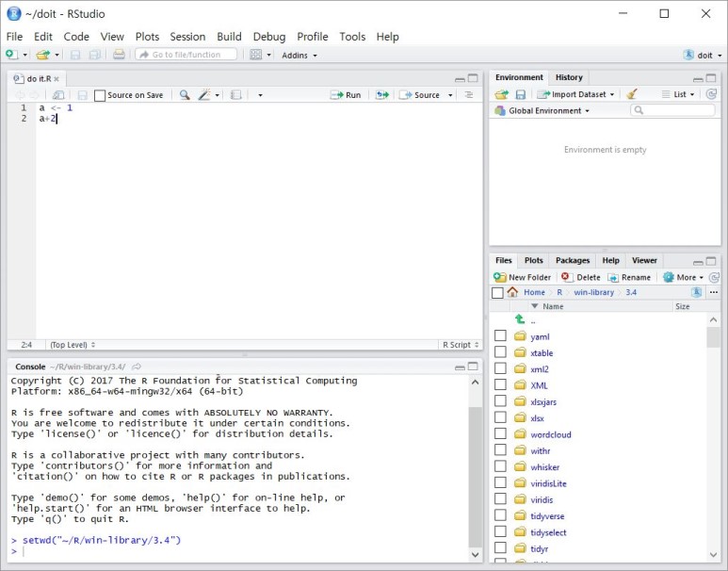Open the Addins dropdown

point(299,56)
